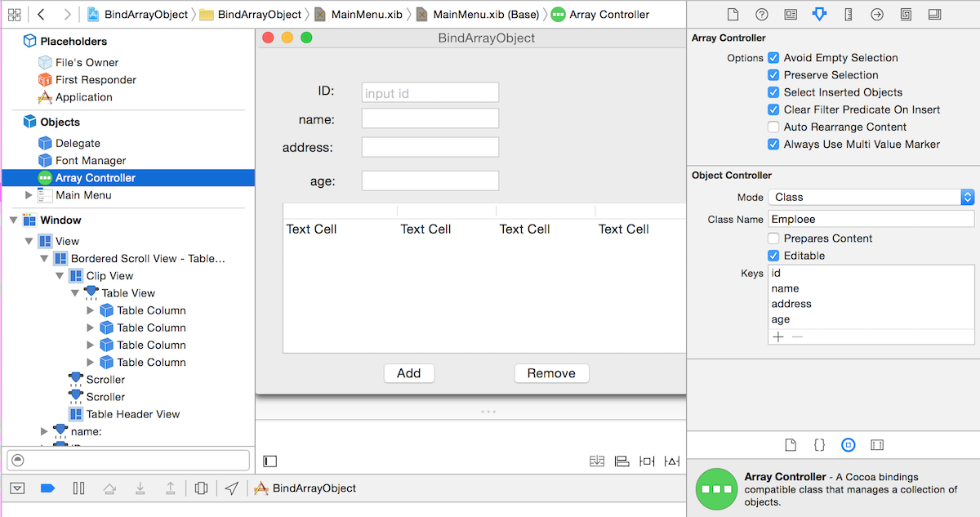
Task: Enable Auto Rearrange Content checkbox
Action: tap(773, 127)
